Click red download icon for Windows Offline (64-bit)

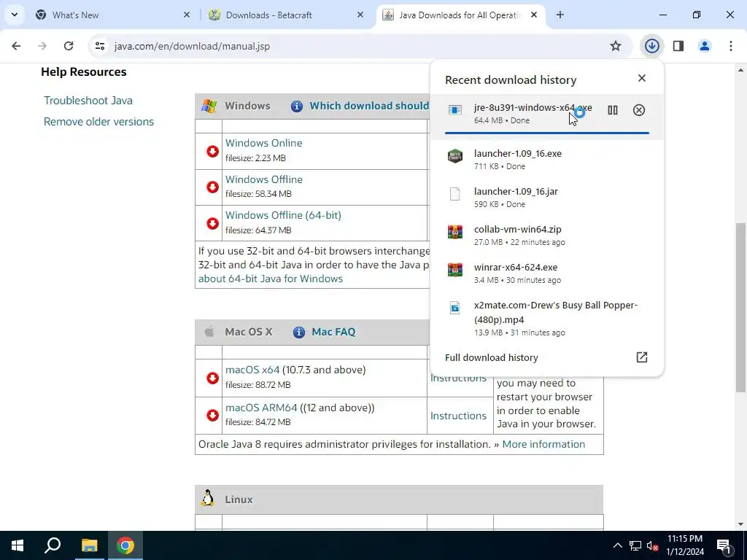point(212,223)
